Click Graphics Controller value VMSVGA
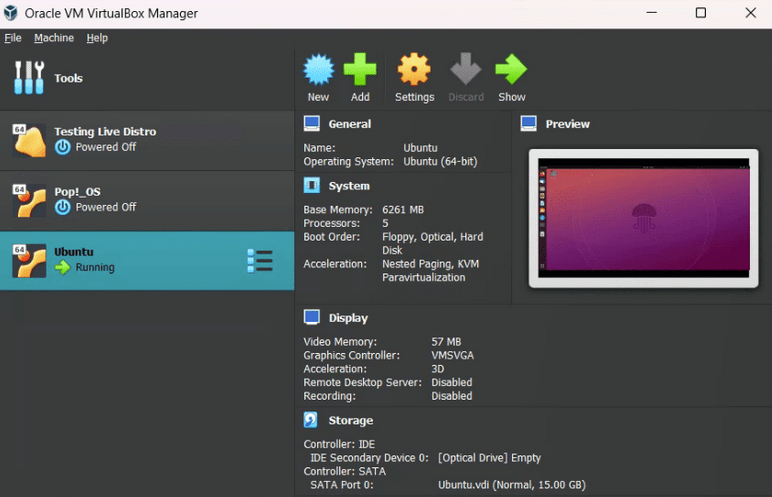The height and width of the screenshot is (497, 772). (x=452, y=355)
